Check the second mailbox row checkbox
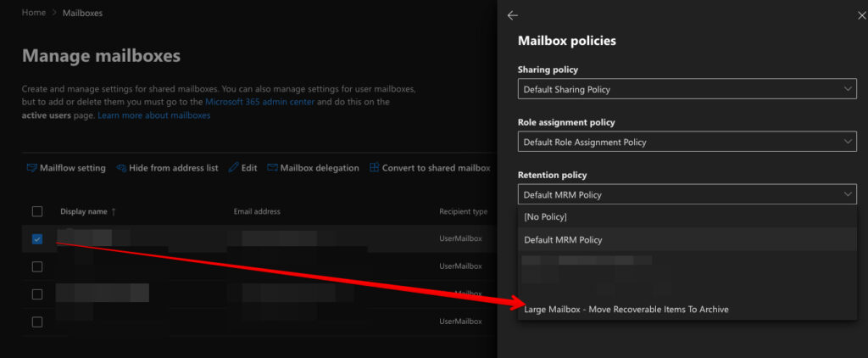Image resolution: width=868 pixels, height=358 pixels. point(36,266)
